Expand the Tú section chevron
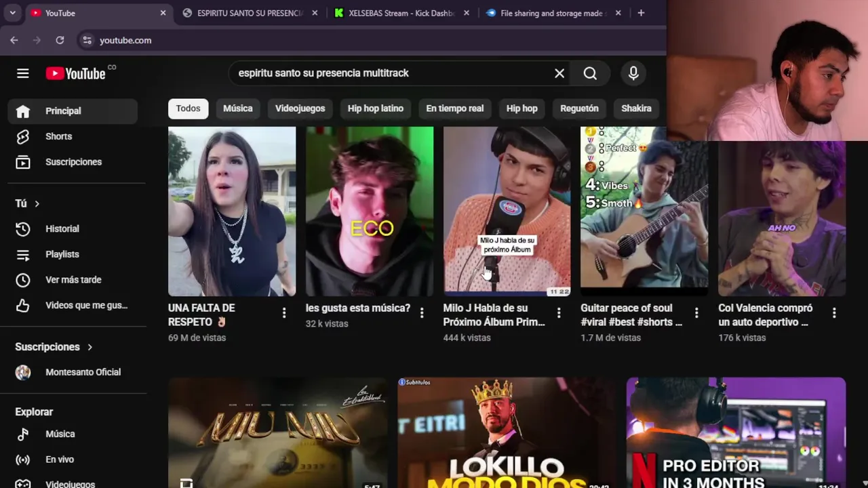This screenshot has width=868, height=488. [37, 203]
